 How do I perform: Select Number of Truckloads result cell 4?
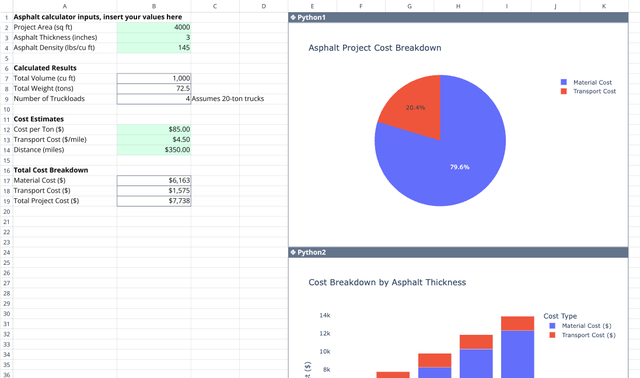coord(154,99)
